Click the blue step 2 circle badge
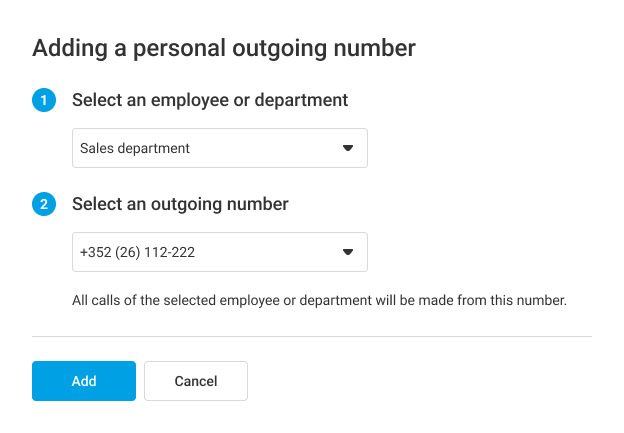 (x=44, y=205)
